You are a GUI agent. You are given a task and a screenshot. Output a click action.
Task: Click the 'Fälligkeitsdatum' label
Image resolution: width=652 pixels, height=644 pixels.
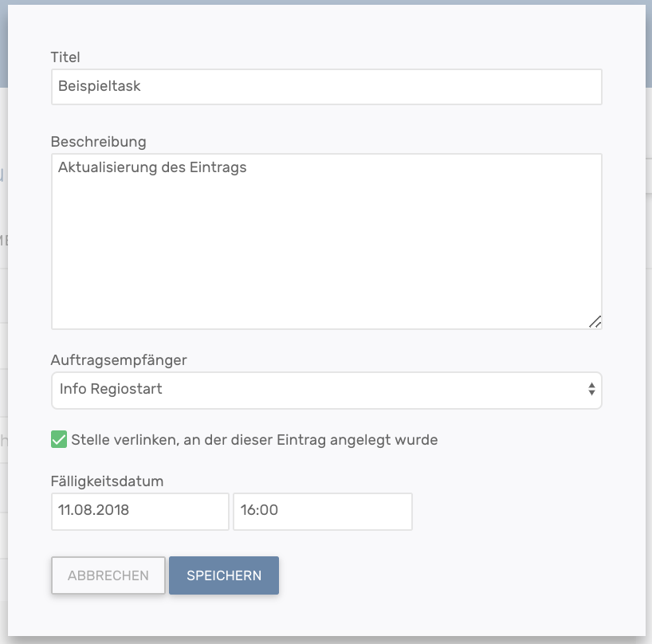tap(107, 481)
